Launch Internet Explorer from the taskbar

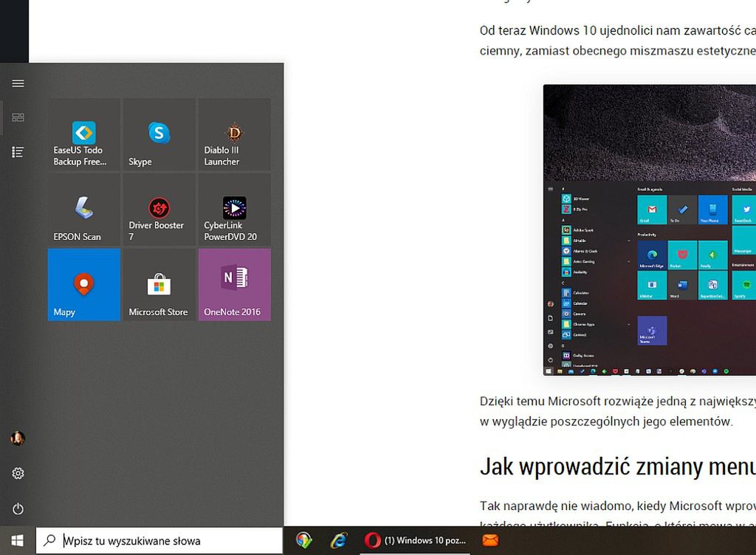point(339,540)
